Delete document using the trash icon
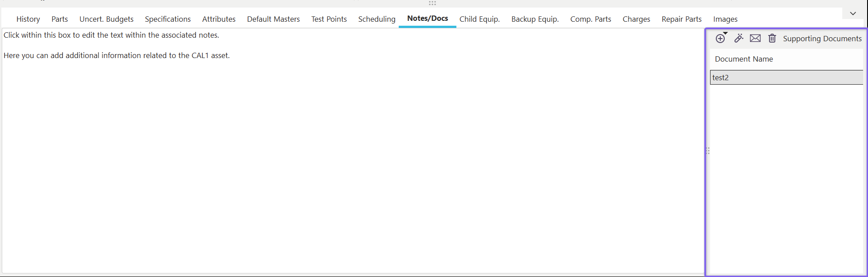The image size is (868, 277). [772, 39]
